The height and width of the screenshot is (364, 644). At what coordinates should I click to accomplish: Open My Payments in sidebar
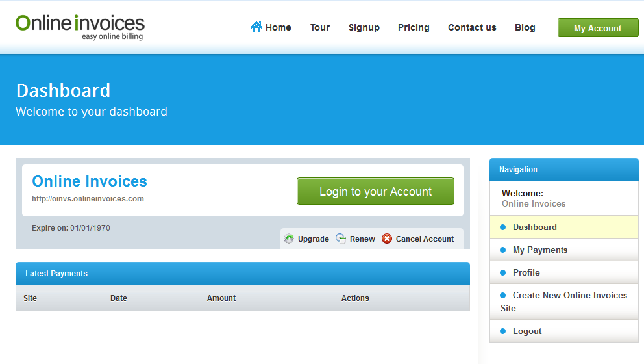tap(539, 250)
